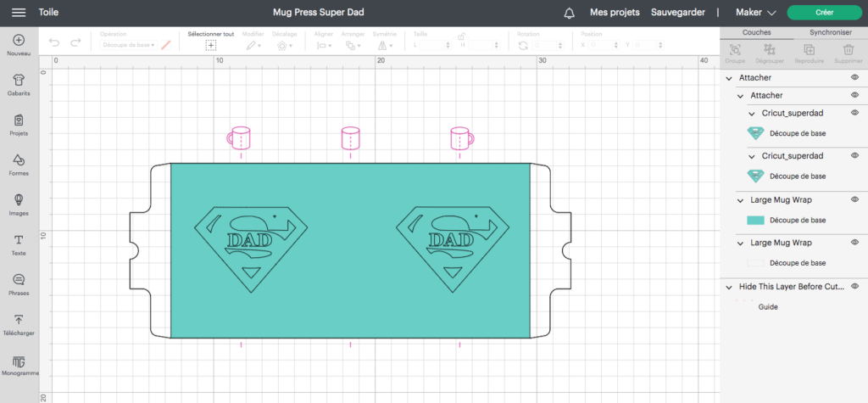
Task: Open the Modifier dropdown
Action: point(253,46)
